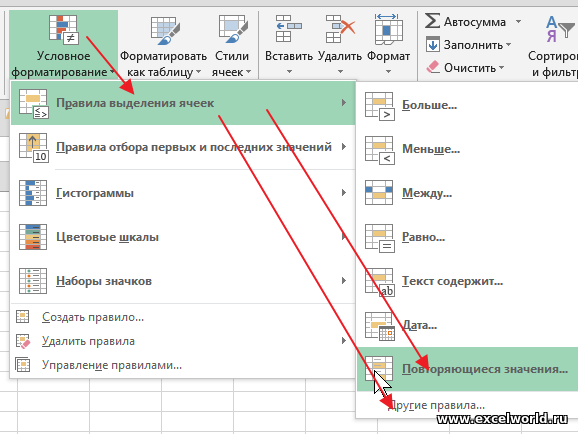Expand the Заполнить dropdown
The width and height of the screenshot is (578, 434).
[509, 45]
